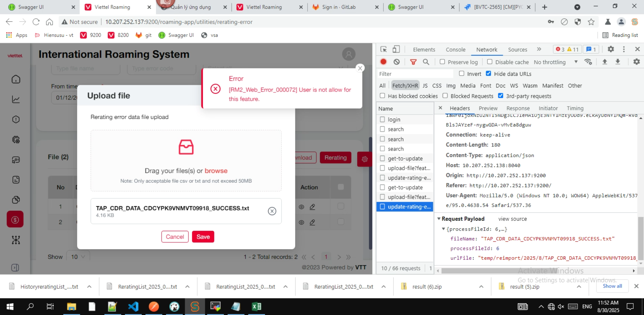Expand more DevTools tabs chevron
The width and height of the screenshot is (644, 315).
(539, 49)
